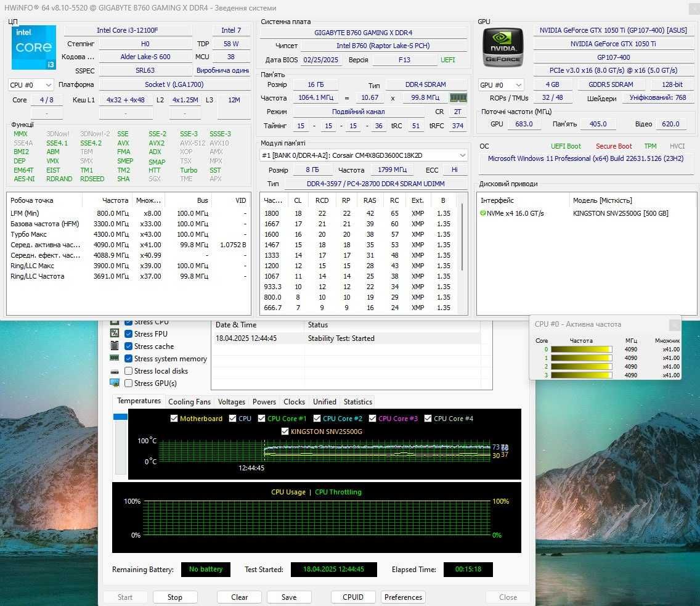Click the Intel Core i3 logo
The height and width of the screenshot is (606, 700).
click(34, 47)
